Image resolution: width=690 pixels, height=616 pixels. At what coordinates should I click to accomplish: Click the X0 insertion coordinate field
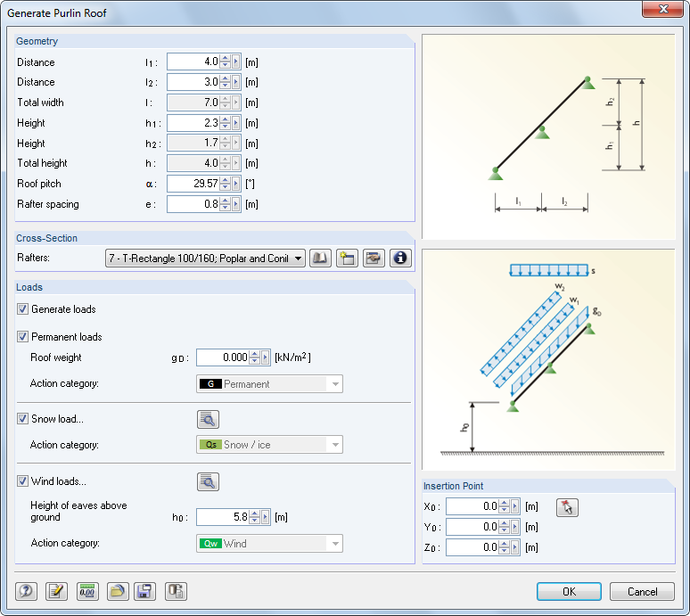[472, 506]
